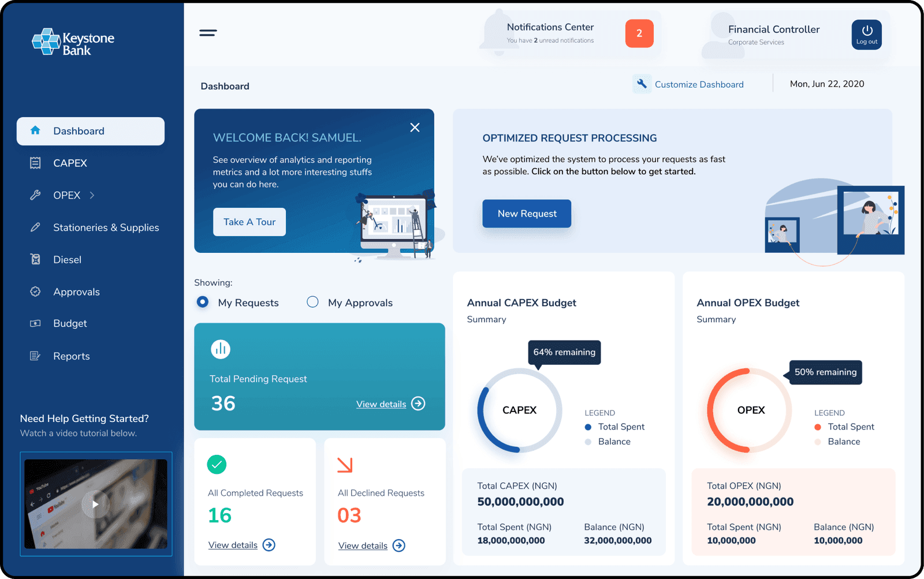Image resolution: width=924 pixels, height=579 pixels.
Task: Click the Reports document icon in sidebar
Action: tap(35, 356)
